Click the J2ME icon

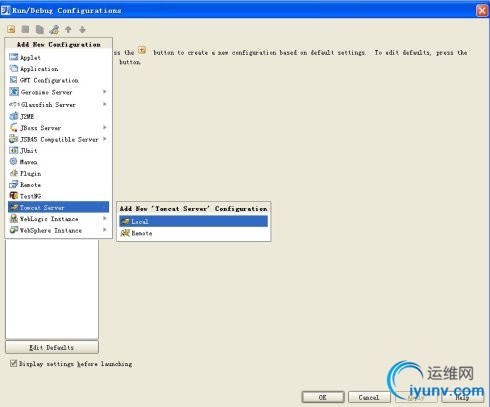(14, 116)
